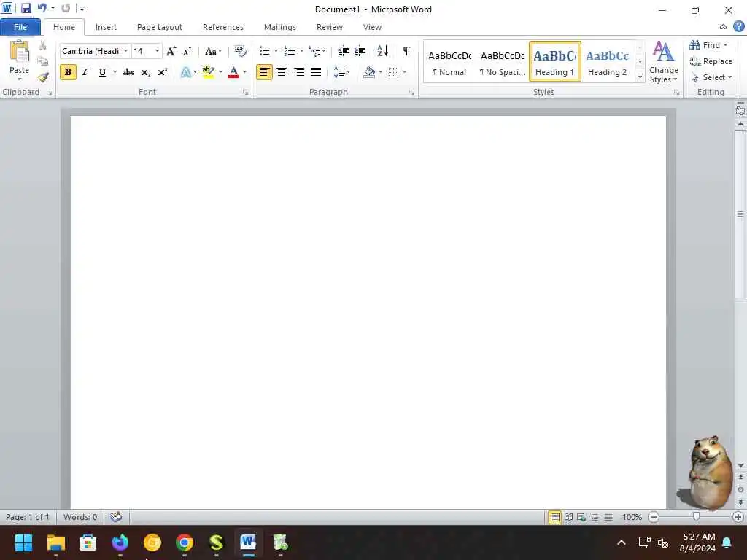Click the Increase Indent icon
Viewport: 747px width, 560px height.
(x=360, y=51)
